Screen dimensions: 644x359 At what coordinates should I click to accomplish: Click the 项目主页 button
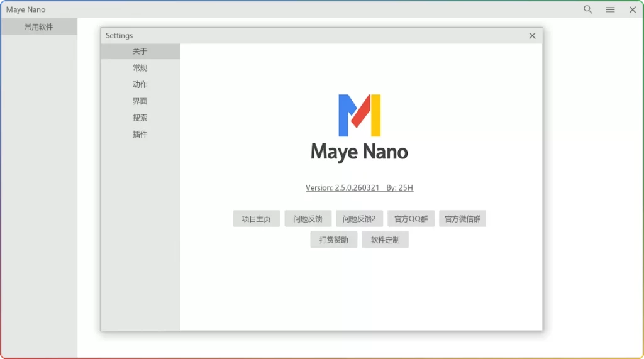pyautogui.click(x=257, y=219)
